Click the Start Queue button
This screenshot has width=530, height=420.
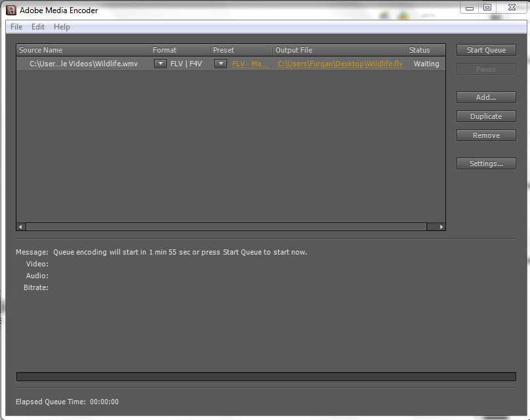tap(486, 50)
